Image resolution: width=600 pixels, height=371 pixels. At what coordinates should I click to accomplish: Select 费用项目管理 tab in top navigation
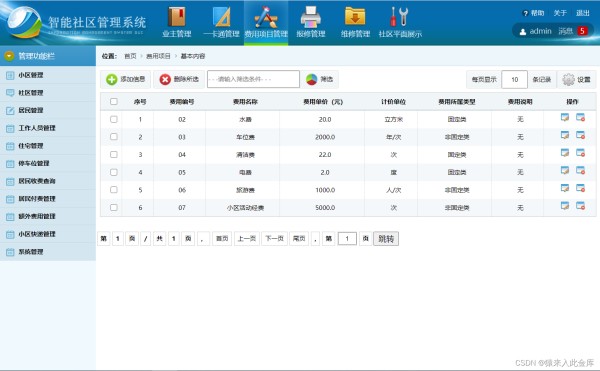pyautogui.click(x=266, y=23)
